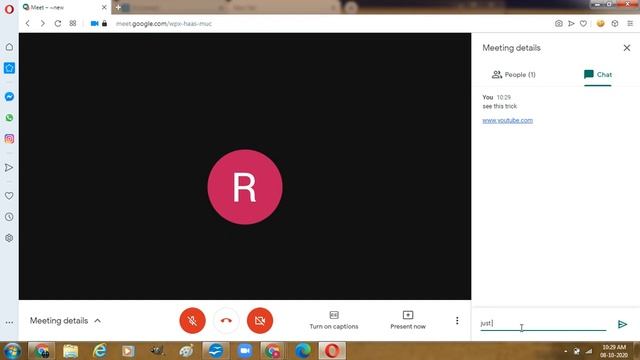Add page to bookmarks with heart icon
The height and width of the screenshot is (360, 640).
coord(583,24)
